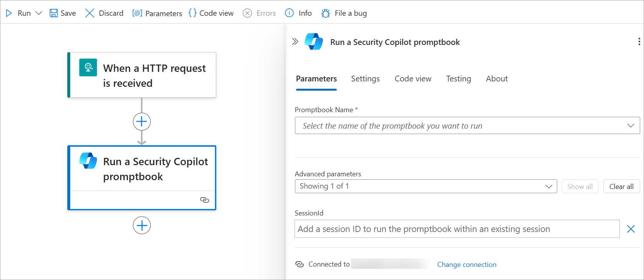This screenshot has height=280, width=644.
Task: Click the Security Copilot logo in panel header
Action: (314, 41)
